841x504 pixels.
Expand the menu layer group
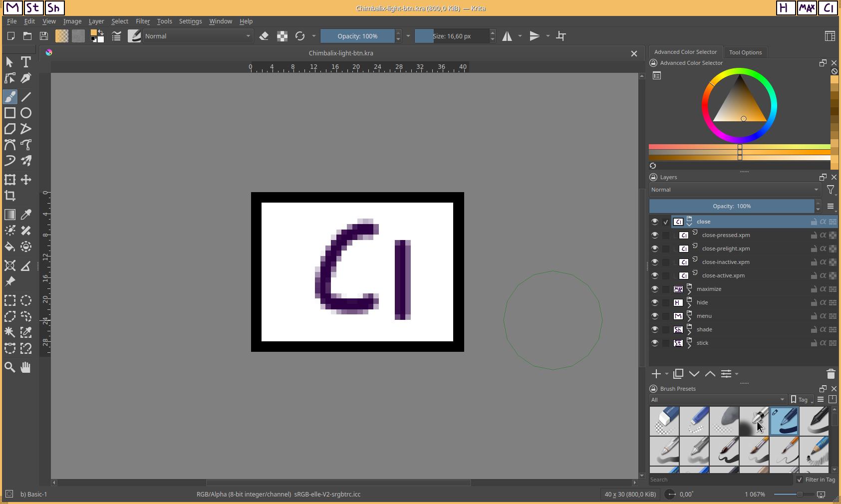coord(689,319)
